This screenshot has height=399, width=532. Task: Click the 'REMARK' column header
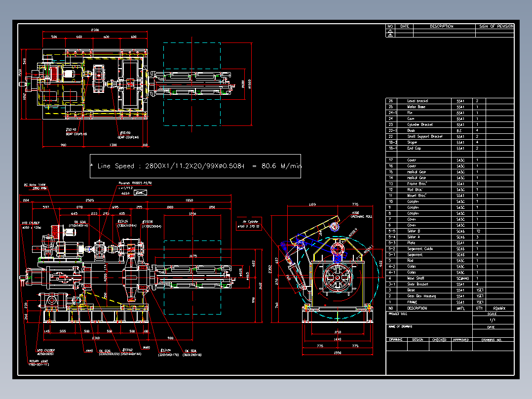pos(499,308)
